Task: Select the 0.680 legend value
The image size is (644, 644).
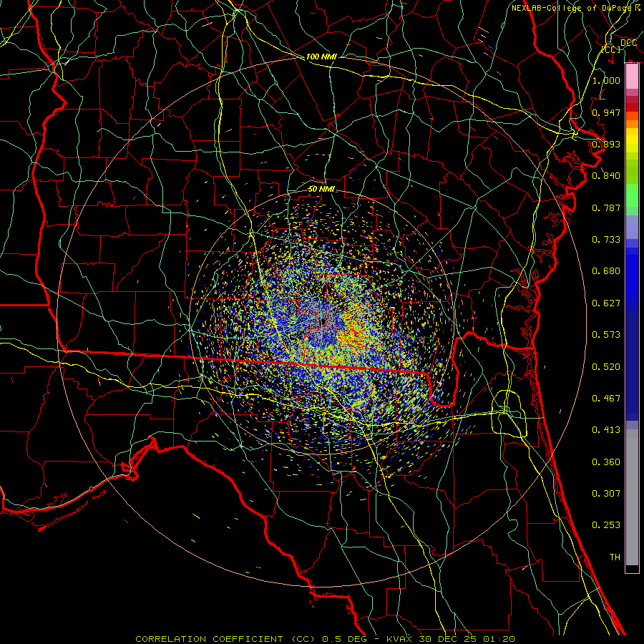Action: coord(606,271)
